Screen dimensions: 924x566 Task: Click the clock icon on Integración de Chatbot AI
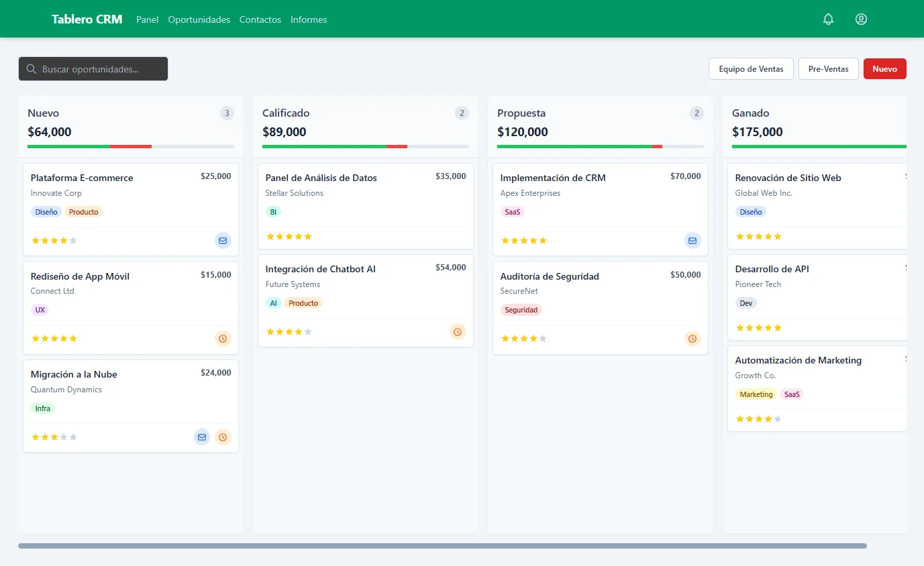coord(457,331)
